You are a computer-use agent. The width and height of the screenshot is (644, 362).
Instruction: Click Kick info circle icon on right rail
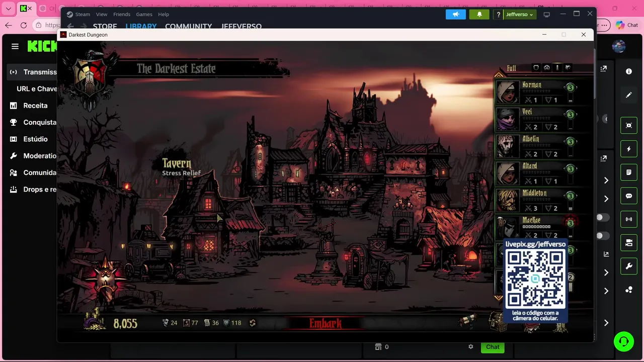coord(629,71)
